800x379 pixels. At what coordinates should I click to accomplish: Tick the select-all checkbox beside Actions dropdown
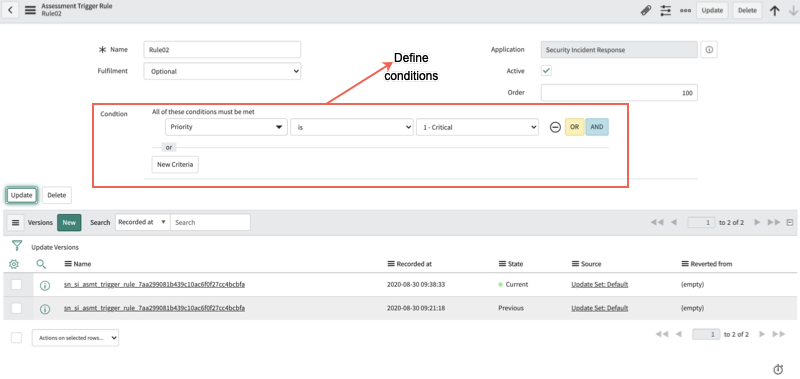point(16,337)
